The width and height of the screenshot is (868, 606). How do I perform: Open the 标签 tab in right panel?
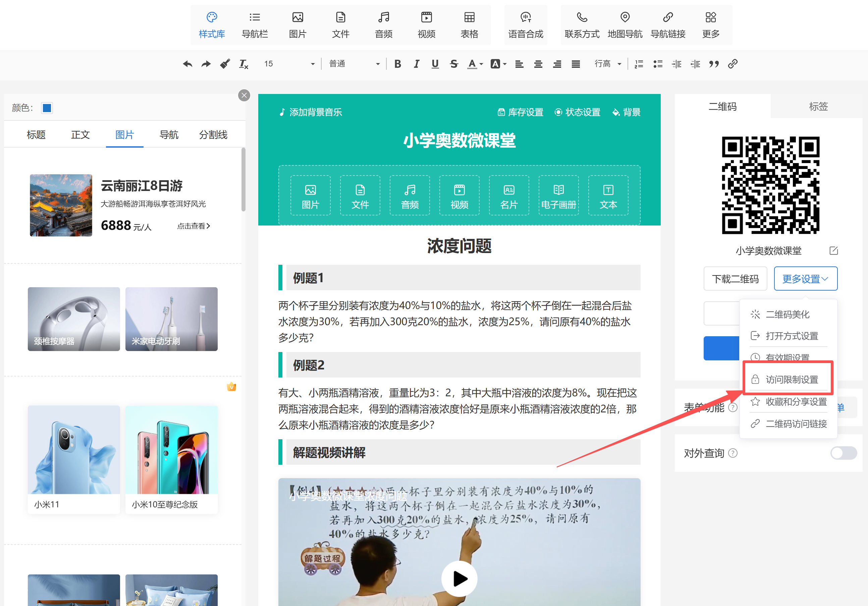[818, 106]
